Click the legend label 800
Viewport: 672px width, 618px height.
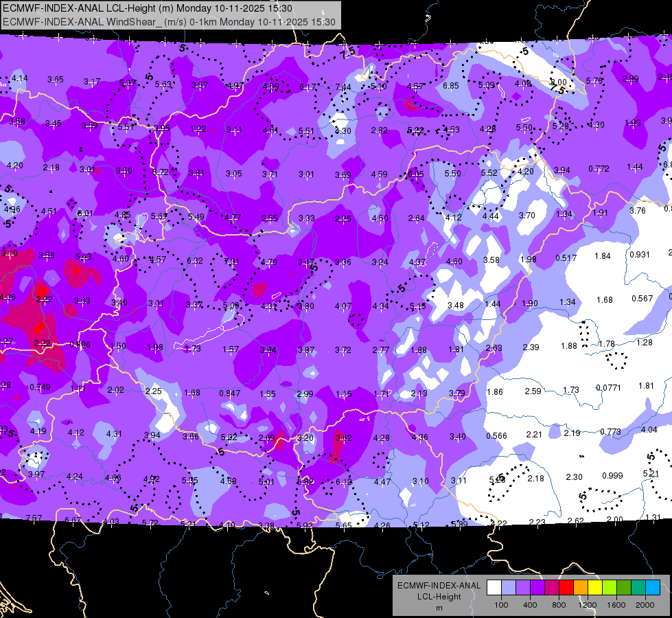click(x=559, y=605)
